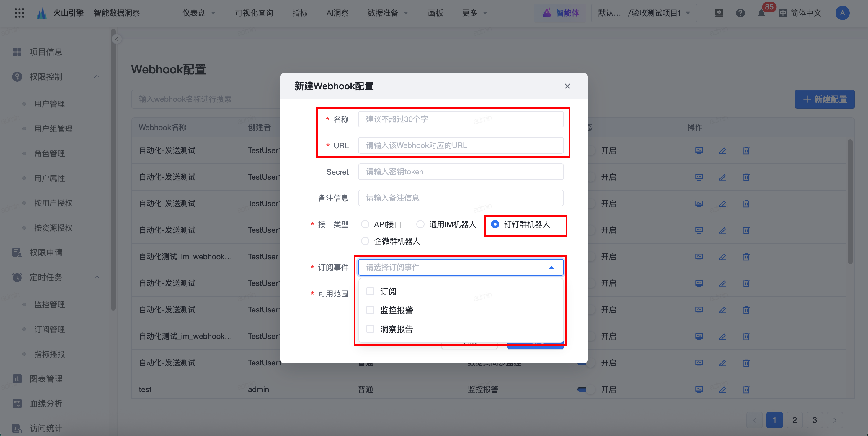Click the 名称 name input field
This screenshot has height=436, width=868.
(460, 119)
